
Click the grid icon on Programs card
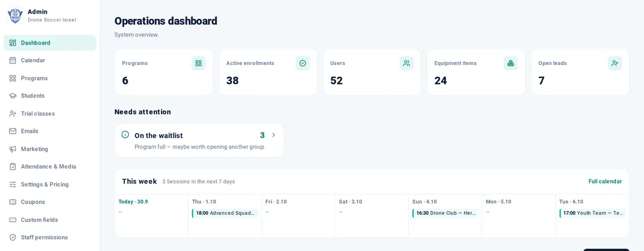(198, 63)
